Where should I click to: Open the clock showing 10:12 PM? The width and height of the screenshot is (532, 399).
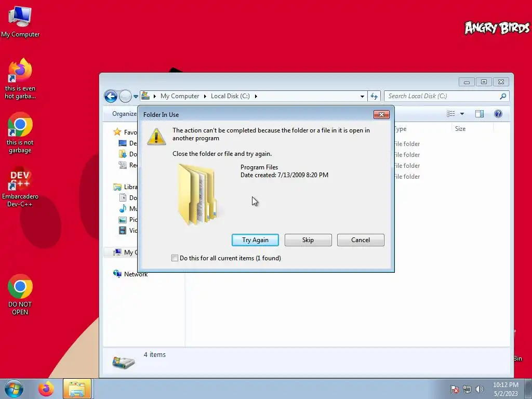(x=506, y=389)
